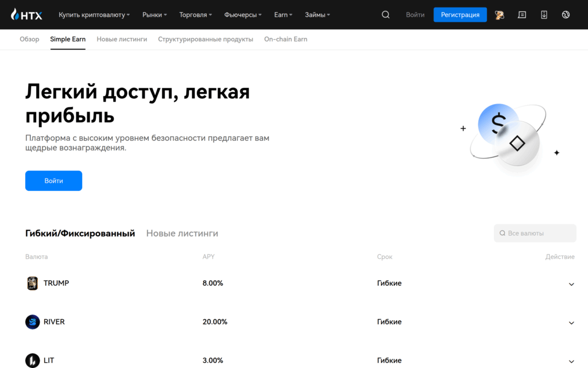The image size is (588, 368).
Task: Click the Действие column header
Action: 560,257
